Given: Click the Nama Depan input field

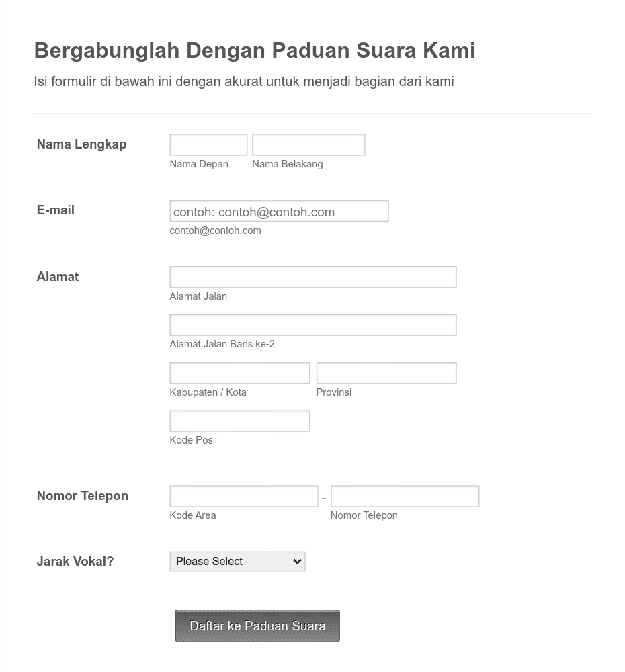Looking at the screenshot, I should (x=208, y=145).
